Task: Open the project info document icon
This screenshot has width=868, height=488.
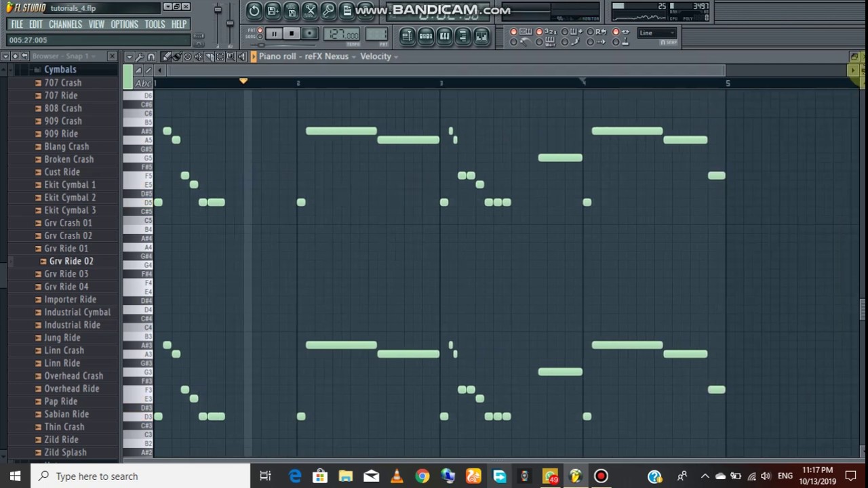Action: pos(347,10)
